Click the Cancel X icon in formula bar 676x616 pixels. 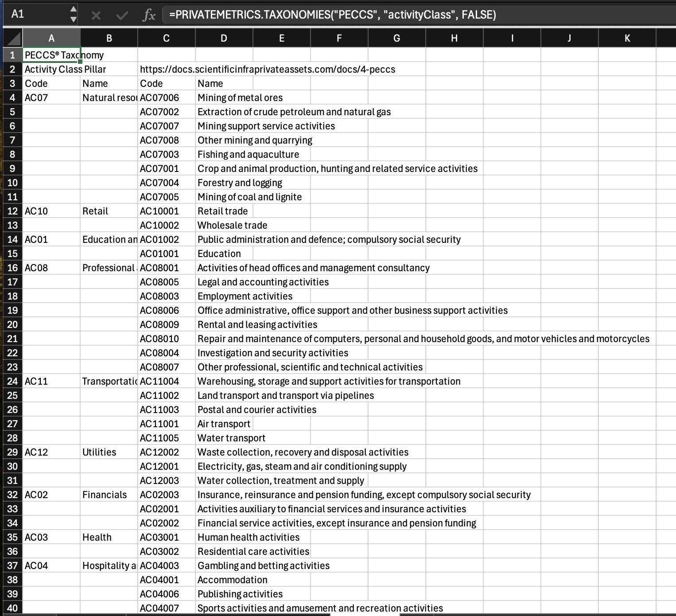pos(96,15)
